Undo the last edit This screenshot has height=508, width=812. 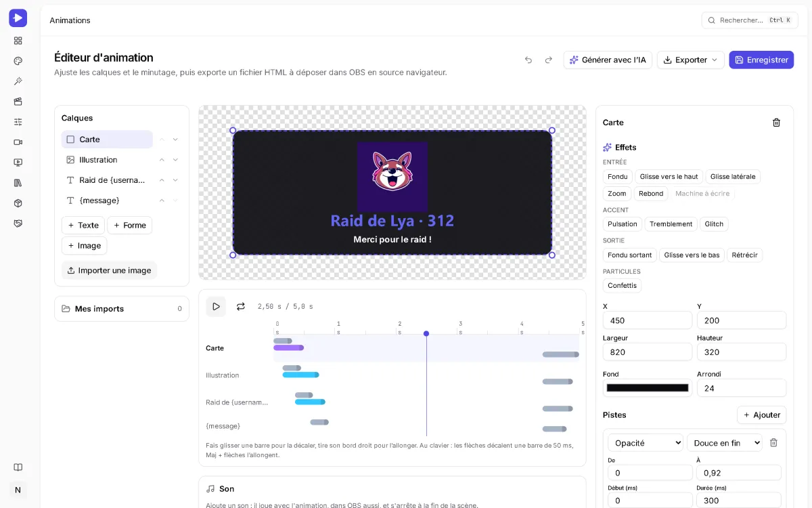tap(528, 60)
